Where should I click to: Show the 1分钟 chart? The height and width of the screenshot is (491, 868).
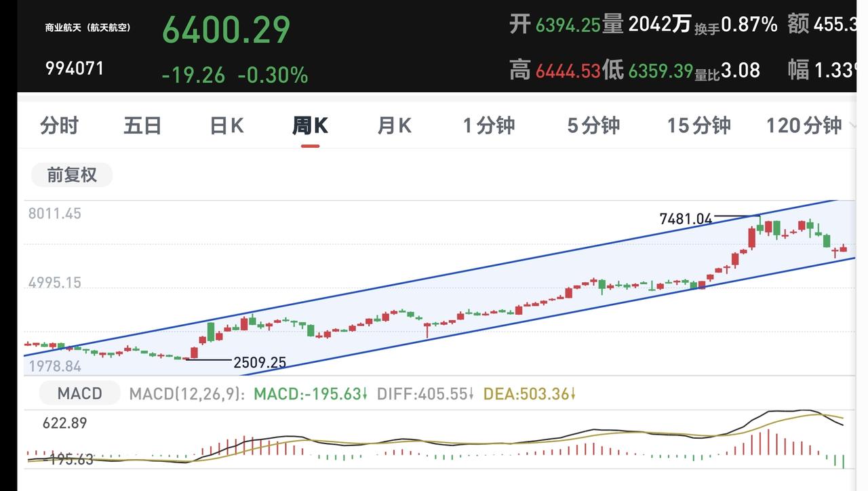click(489, 125)
